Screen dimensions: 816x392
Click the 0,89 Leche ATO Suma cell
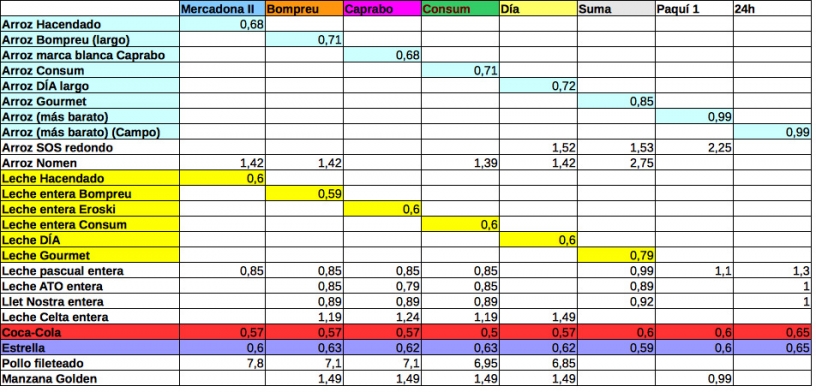click(616, 286)
